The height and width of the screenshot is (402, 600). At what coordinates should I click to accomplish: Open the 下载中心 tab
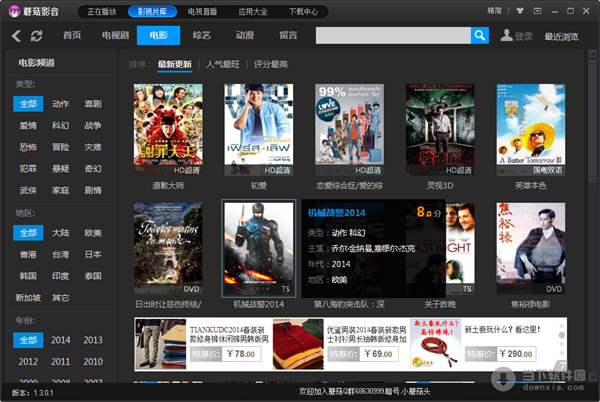(x=303, y=12)
